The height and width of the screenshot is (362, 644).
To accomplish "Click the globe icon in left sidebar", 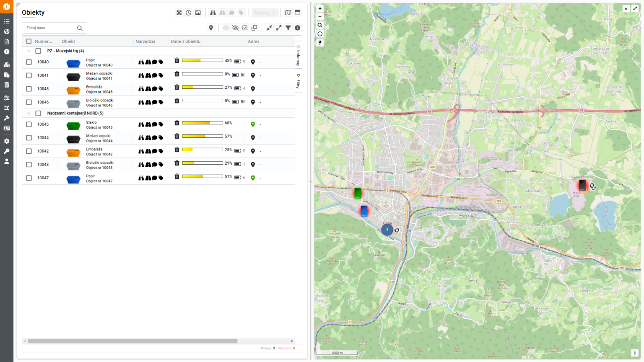I will (7, 31).
